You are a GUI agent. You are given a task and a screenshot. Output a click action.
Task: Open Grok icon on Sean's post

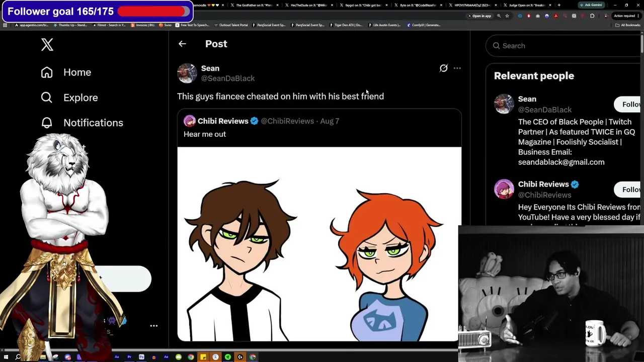pos(443,68)
